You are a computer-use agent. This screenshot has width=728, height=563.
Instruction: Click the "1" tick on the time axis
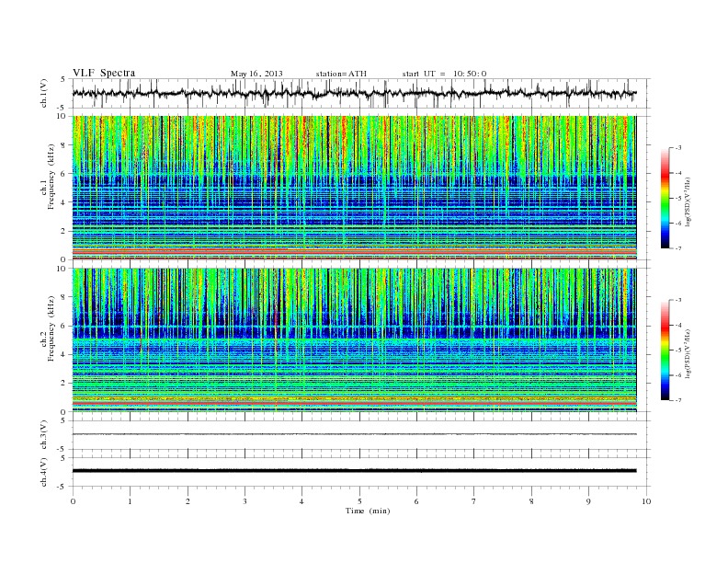point(130,501)
